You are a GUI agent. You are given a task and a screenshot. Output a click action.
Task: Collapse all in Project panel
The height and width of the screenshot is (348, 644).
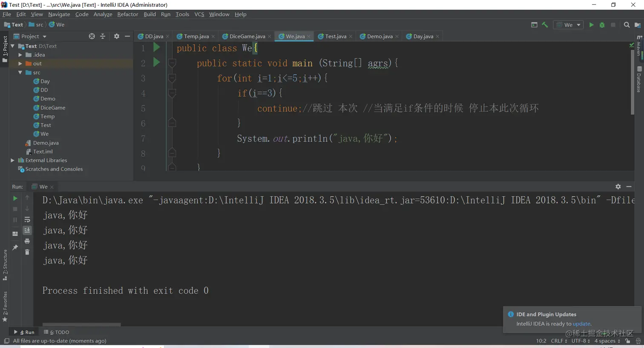click(103, 37)
